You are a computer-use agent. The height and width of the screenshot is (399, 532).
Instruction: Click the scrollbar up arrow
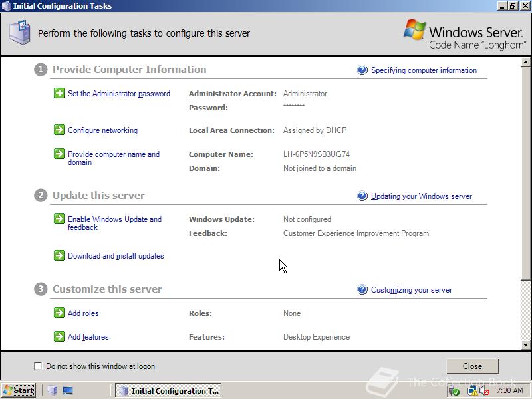coord(525,62)
